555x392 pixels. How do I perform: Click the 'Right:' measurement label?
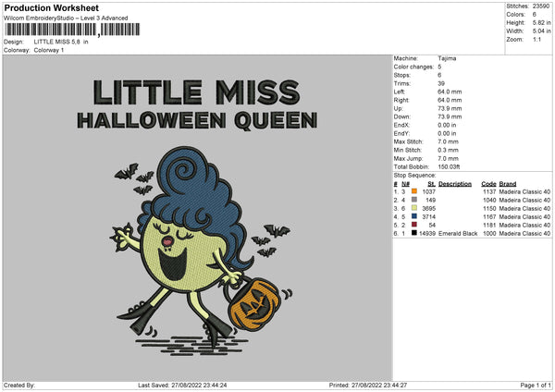pyautogui.click(x=401, y=100)
